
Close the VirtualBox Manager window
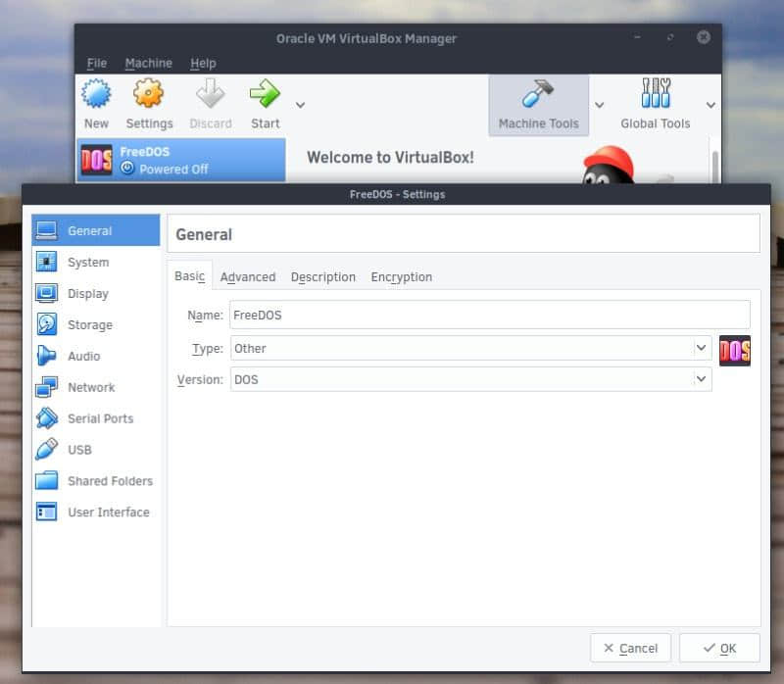click(x=704, y=37)
